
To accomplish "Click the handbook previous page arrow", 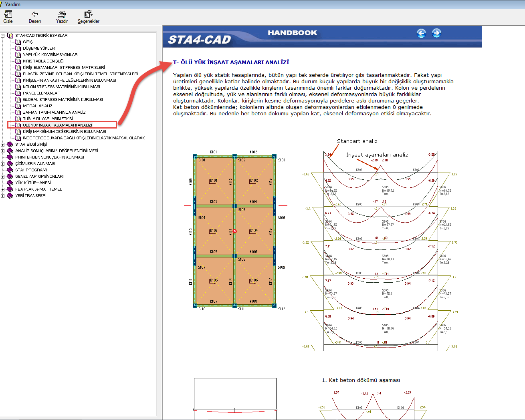I will pos(421,33).
